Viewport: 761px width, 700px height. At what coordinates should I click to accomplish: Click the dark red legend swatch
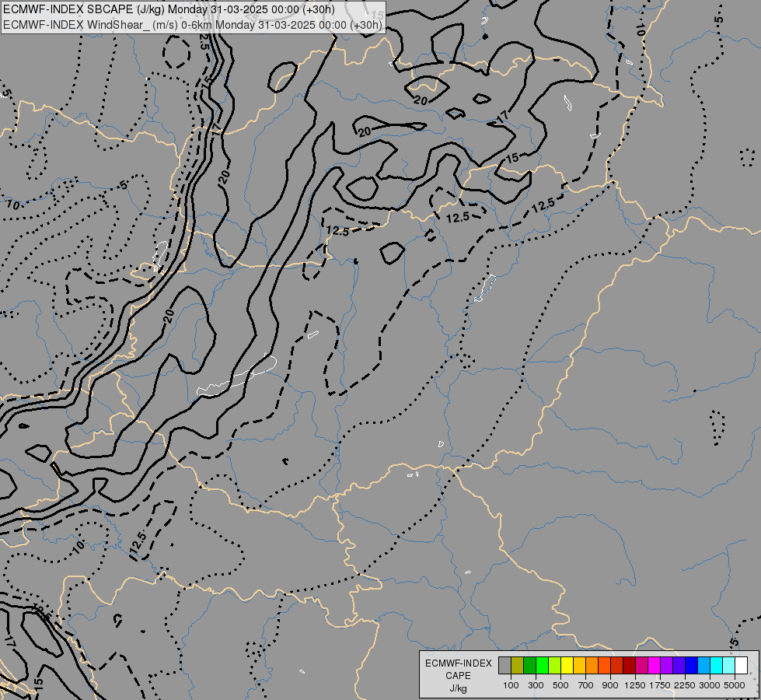(x=630, y=665)
